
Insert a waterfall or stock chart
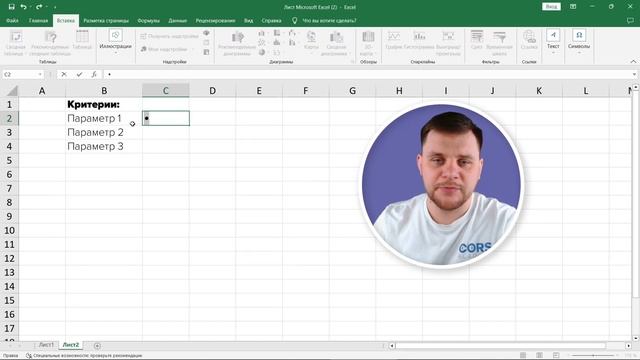click(293, 33)
